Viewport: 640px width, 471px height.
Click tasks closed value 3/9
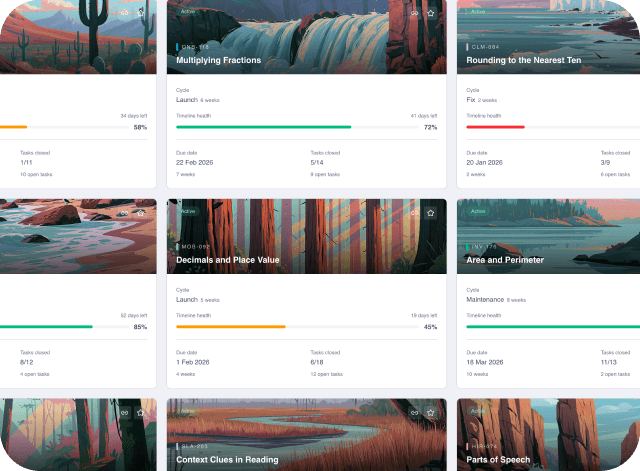(x=605, y=162)
